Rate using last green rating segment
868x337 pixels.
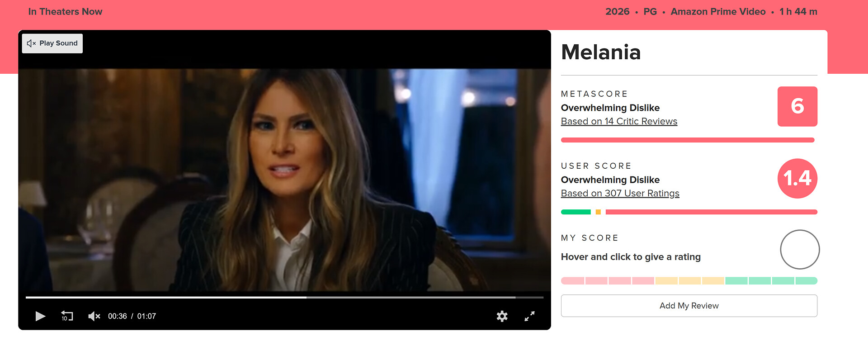(x=807, y=281)
